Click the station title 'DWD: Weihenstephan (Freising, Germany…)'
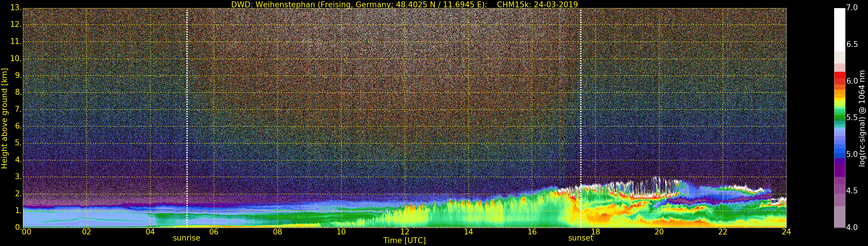The image size is (868, 246). tap(359, 4)
